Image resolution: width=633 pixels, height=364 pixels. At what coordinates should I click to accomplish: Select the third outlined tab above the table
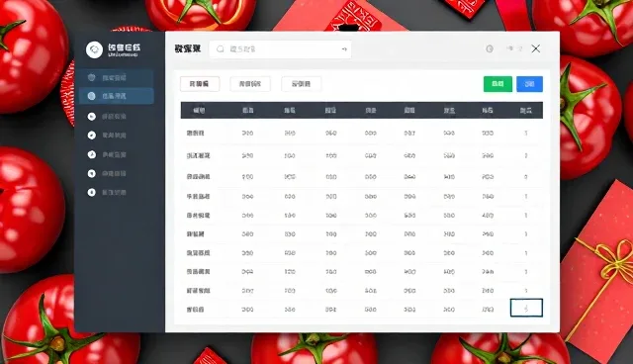(x=301, y=84)
